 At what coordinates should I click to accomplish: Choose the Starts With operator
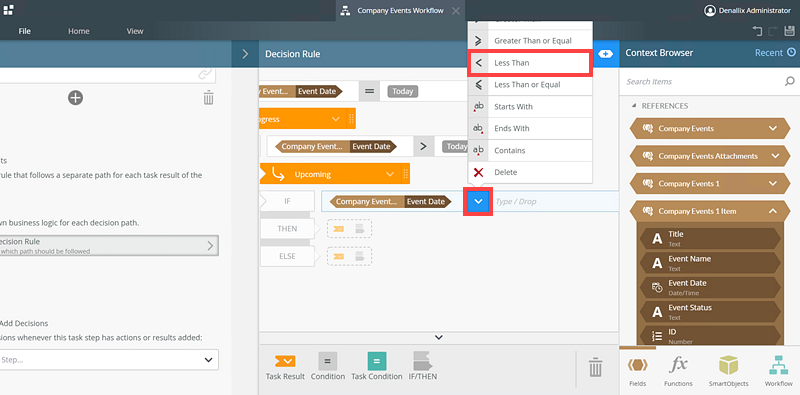[530, 107]
